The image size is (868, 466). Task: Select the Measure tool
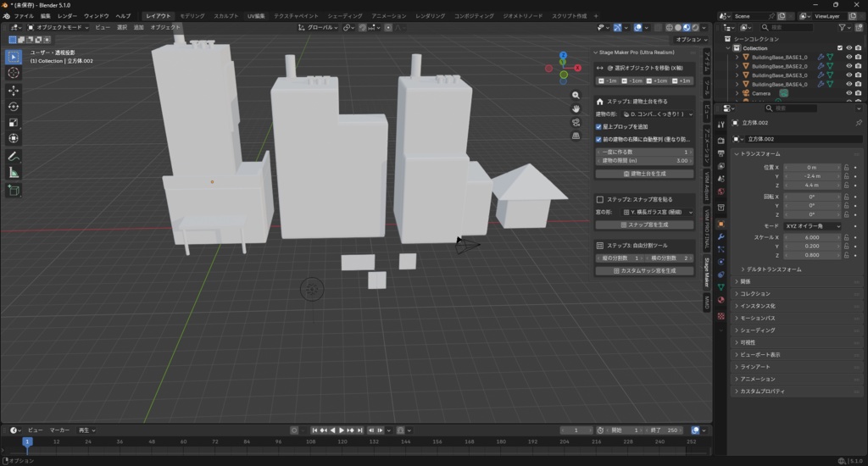(x=14, y=173)
